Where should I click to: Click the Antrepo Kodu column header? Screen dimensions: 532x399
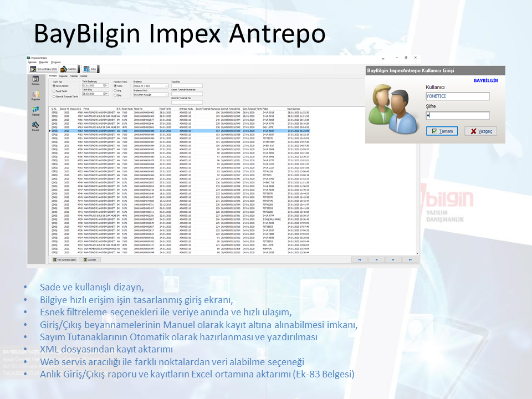pyautogui.click(x=186, y=109)
